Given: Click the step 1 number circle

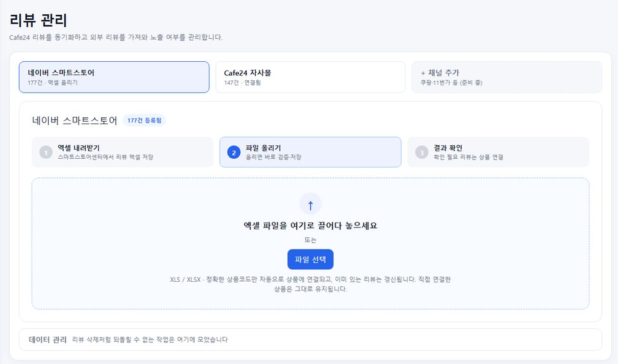Looking at the screenshot, I should tap(46, 153).
